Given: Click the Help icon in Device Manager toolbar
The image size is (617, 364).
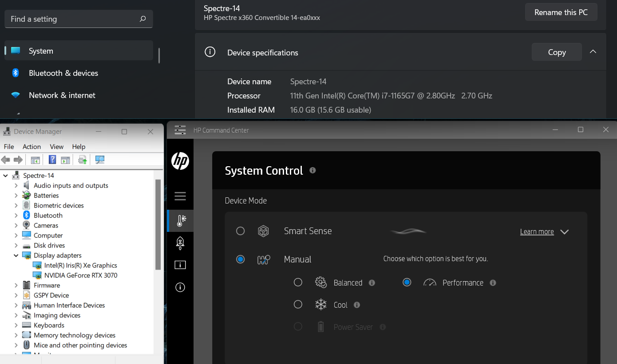Looking at the screenshot, I should 52,159.
